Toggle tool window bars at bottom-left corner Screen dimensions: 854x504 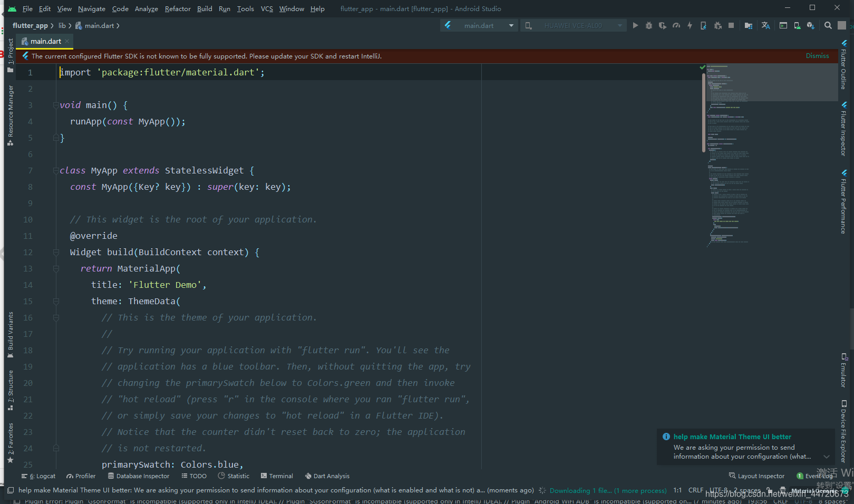pyautogui.click(x=10, y=490)
